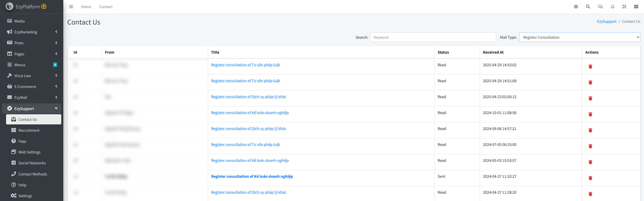This screenshot has width=644, height=201.
Task: Click the EzySupport breadcrumb link
Action: pyautogui.click(x=607, y=21)
